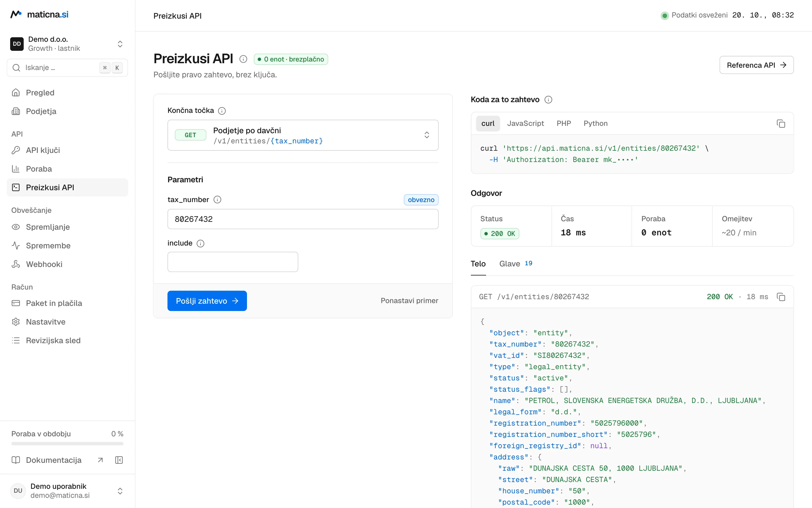Collapse the sidebar panel icon

[x=119, y=460]
